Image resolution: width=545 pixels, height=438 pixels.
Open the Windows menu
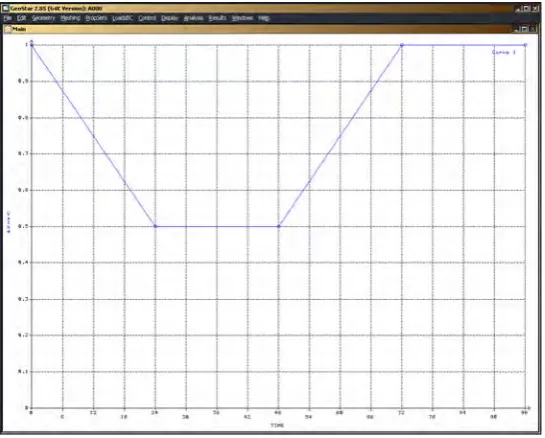(x=243, y=18)
